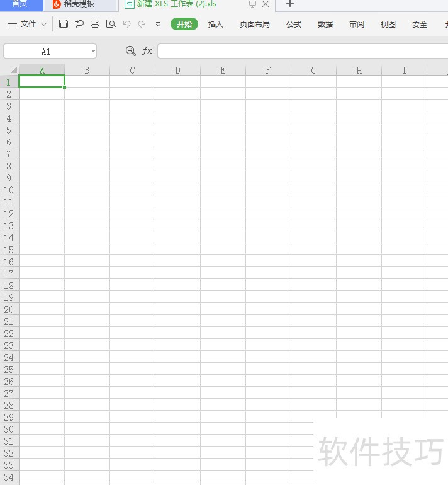Screen dimensions: 448x485
Task: Select row 34 header
Action: (x=9, y=477)
